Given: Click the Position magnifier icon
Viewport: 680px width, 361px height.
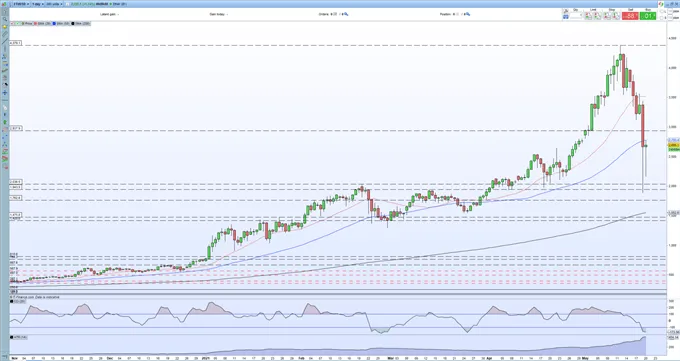Looking at the screenshot, I should pyautogui.click(x=468, y=14).
